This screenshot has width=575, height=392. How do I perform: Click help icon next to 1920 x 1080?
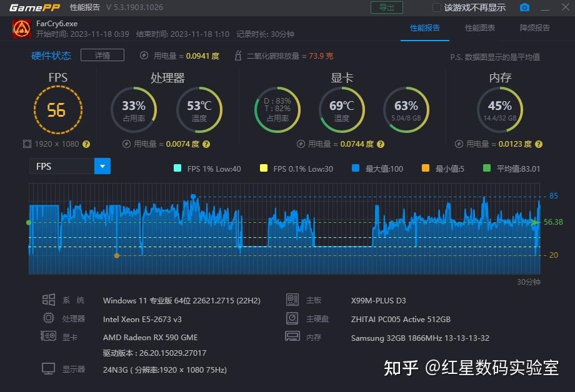tap(86, 144)
